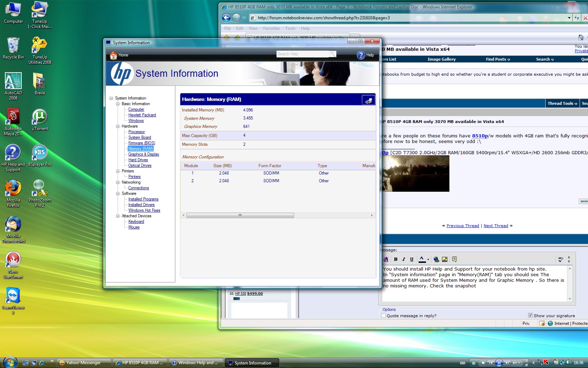Click the font color swatch button

tap(422, 259)
